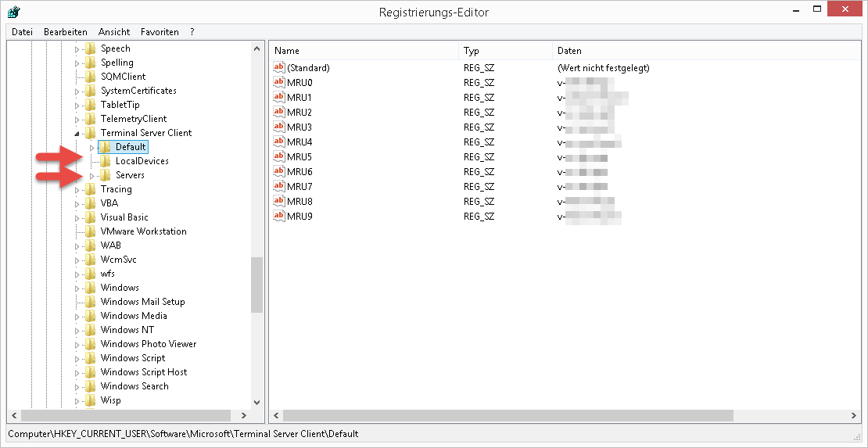
Task: Click the folder icon of VBA key
Action: click(90, 203)
